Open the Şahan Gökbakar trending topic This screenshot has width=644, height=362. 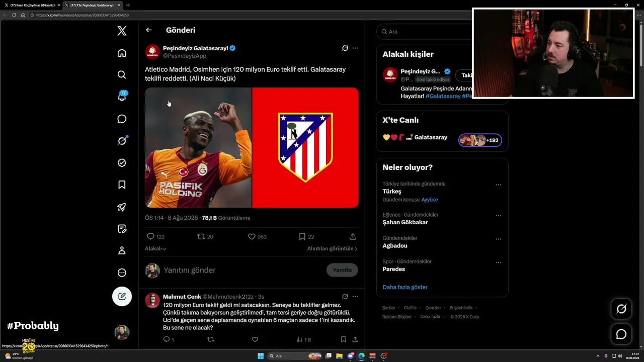[405, 222]
